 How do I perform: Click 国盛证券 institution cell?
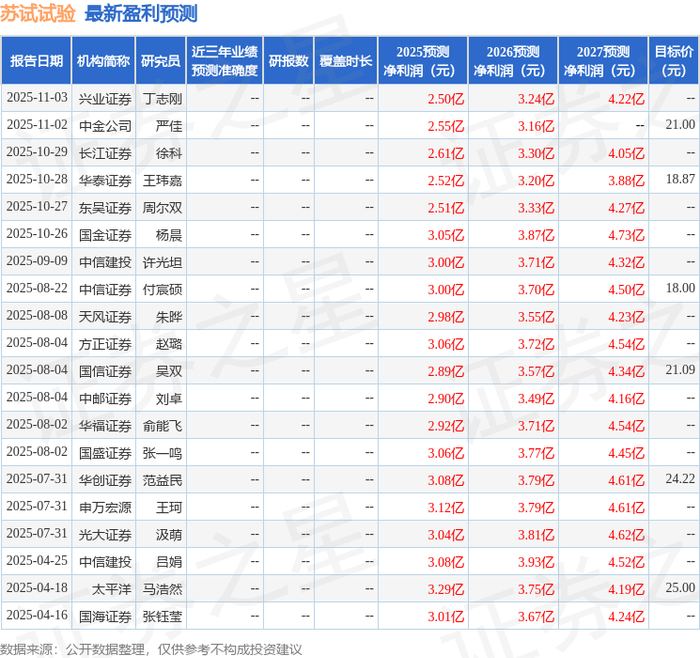pos(105,453)
